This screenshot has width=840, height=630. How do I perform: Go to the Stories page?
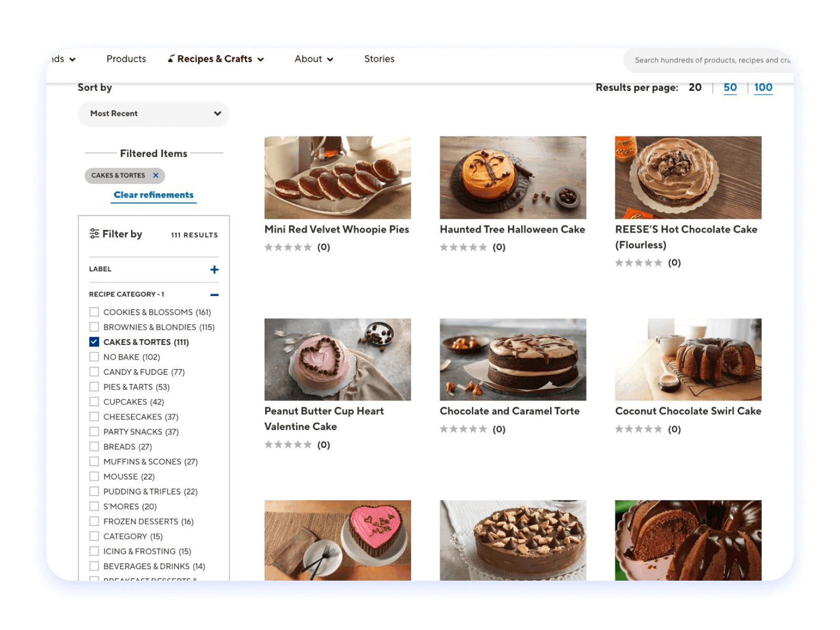[379, 59]
